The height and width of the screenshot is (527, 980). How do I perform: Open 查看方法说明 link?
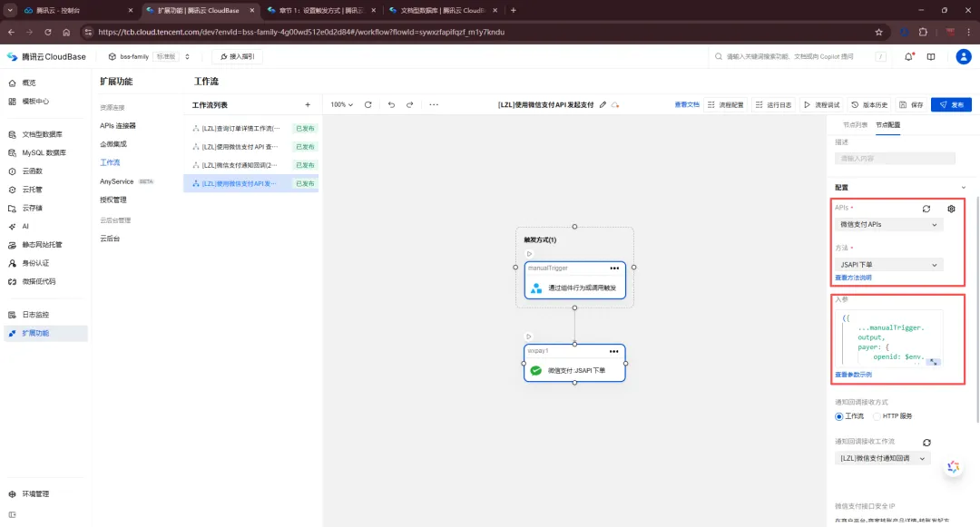pyautogui.click(x=853, y=278)
